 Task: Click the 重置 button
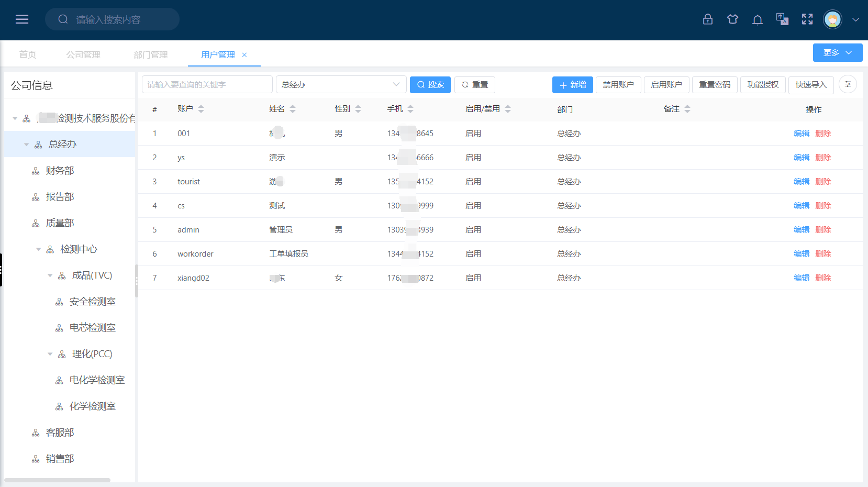tap(475, 84)
